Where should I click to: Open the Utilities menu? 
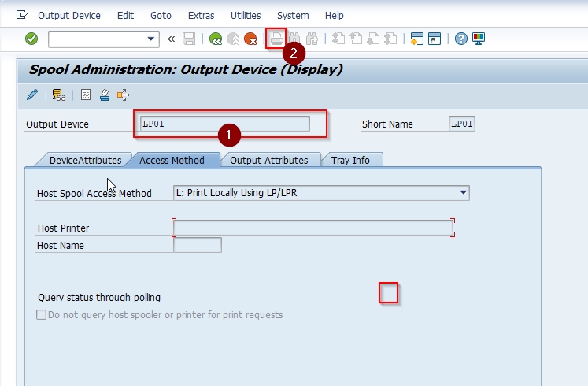click(x=246, y=16)
